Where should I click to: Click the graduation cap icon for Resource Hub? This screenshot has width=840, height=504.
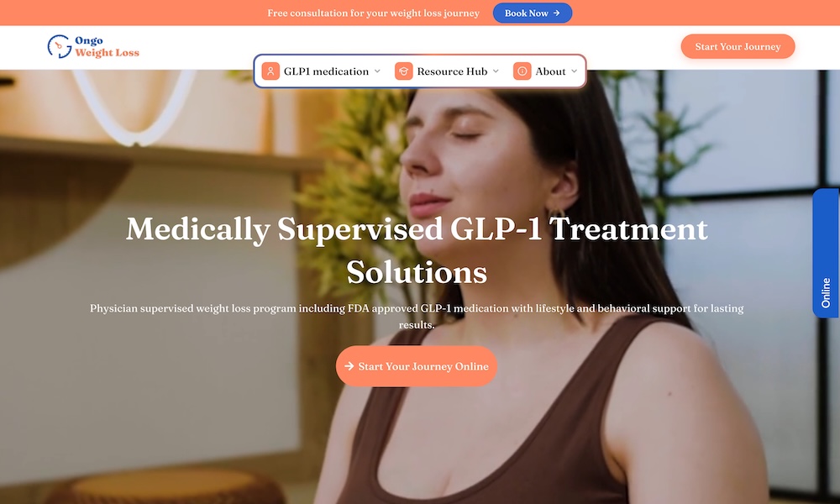click(404, 71)
